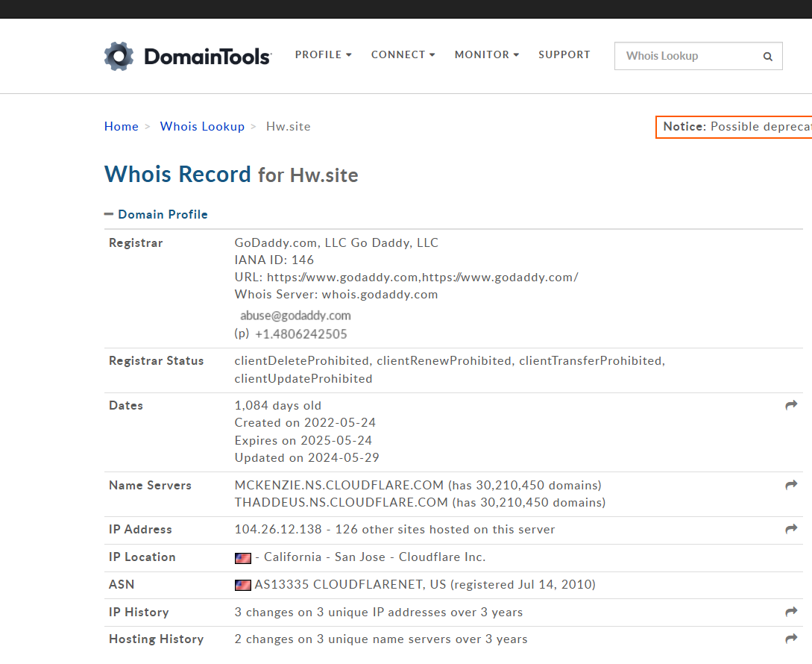Screen dimensions: 812x664
Task: Expand the Connect dropdown menu
Action: pyautogui.click(x=403, y=54)
